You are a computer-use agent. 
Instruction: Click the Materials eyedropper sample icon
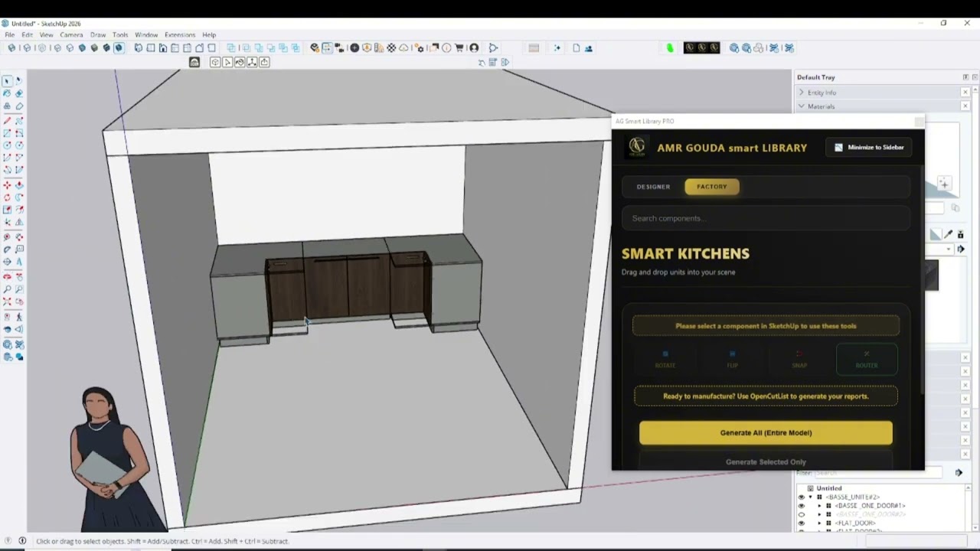tap(948, 235)
